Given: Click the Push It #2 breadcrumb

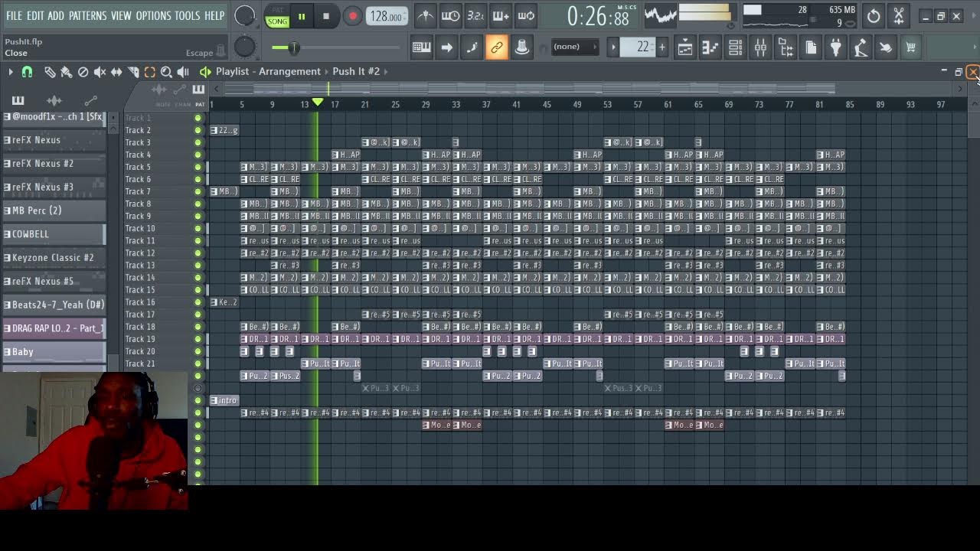Looking at the screenshot, I should [x=356, y=71].
